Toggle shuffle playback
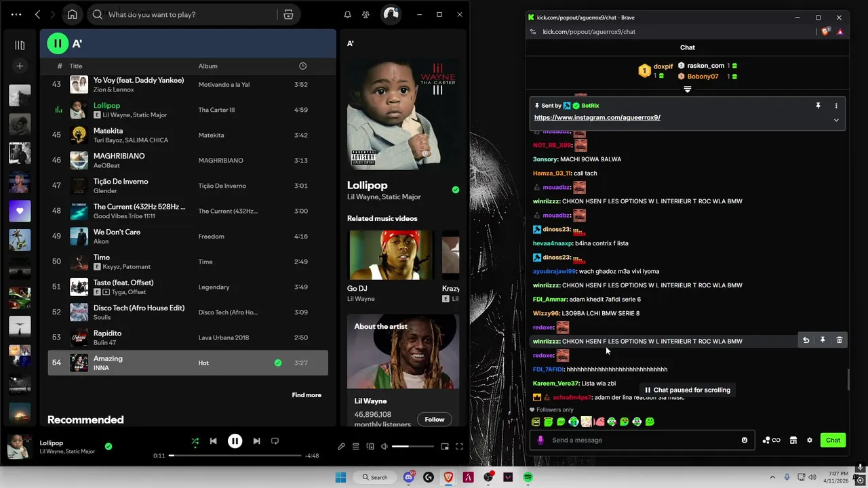Screen dimensions: 868x488 tap(195, 441)
